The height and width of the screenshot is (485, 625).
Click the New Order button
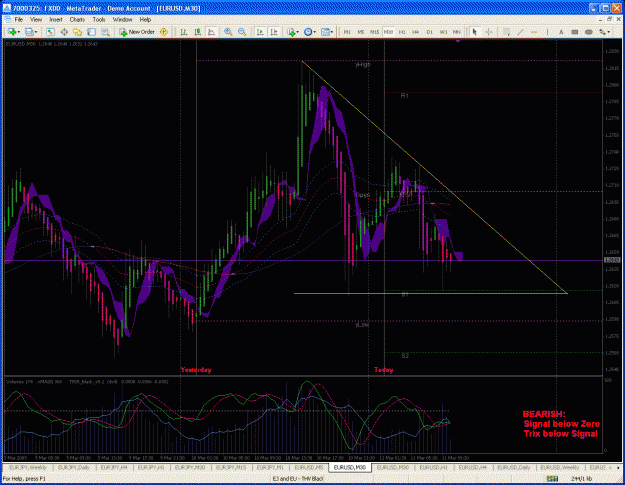(137, 32)
